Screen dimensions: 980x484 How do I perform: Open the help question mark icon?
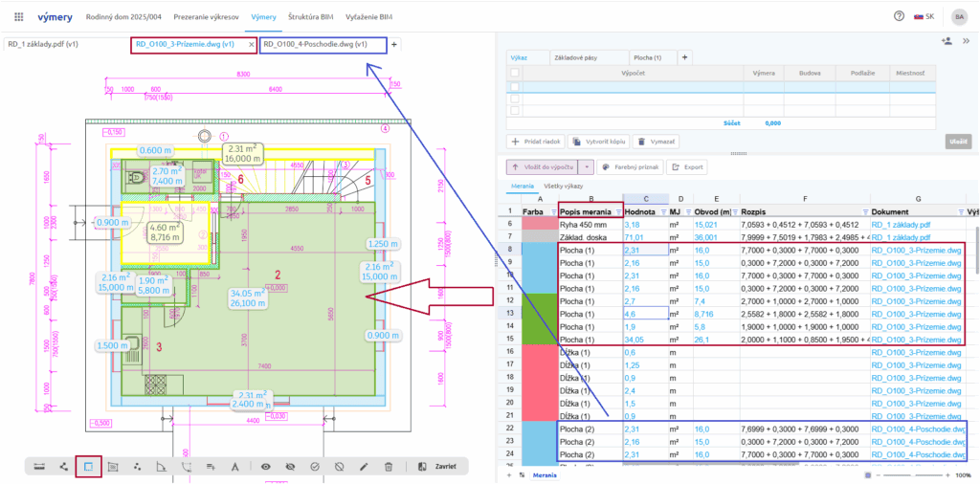pos(899,16)
